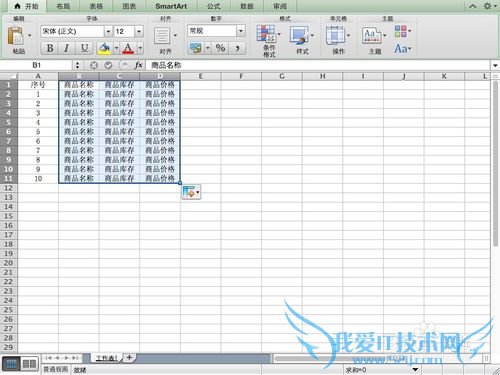Image resolution: width=500 pixels, height=375 pixels.
Task: Open paste options arrow
Action: (29, 35)
